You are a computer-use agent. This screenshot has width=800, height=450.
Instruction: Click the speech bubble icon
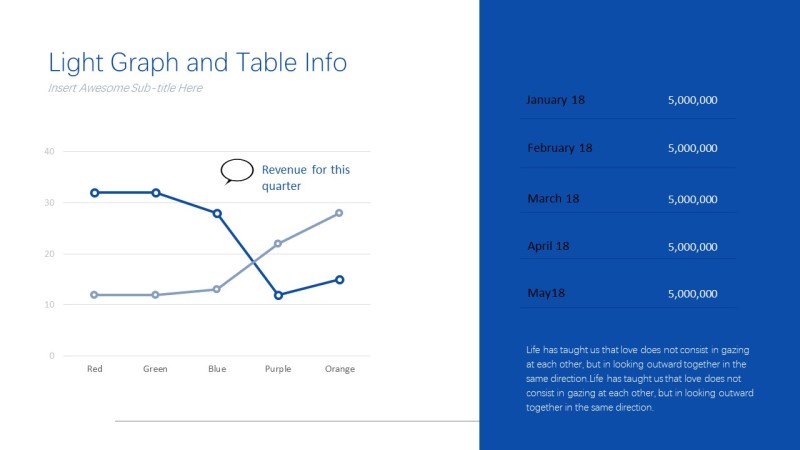[237, 171]
